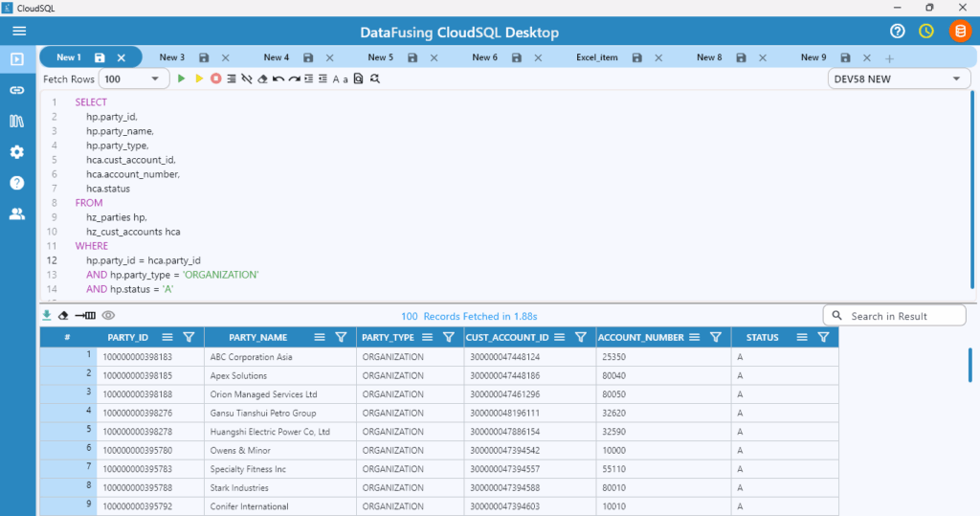The height and width of the screenshot is (516, 980).
Task: Open the hamburger menu at top left
Action: coord(19,31)
